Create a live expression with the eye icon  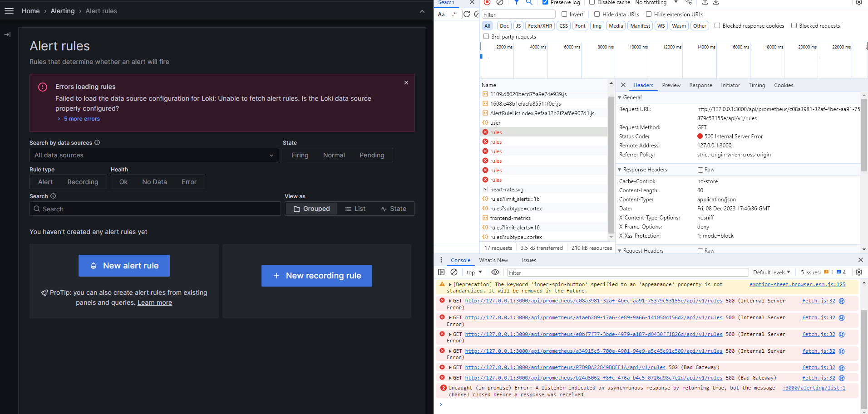495,272
